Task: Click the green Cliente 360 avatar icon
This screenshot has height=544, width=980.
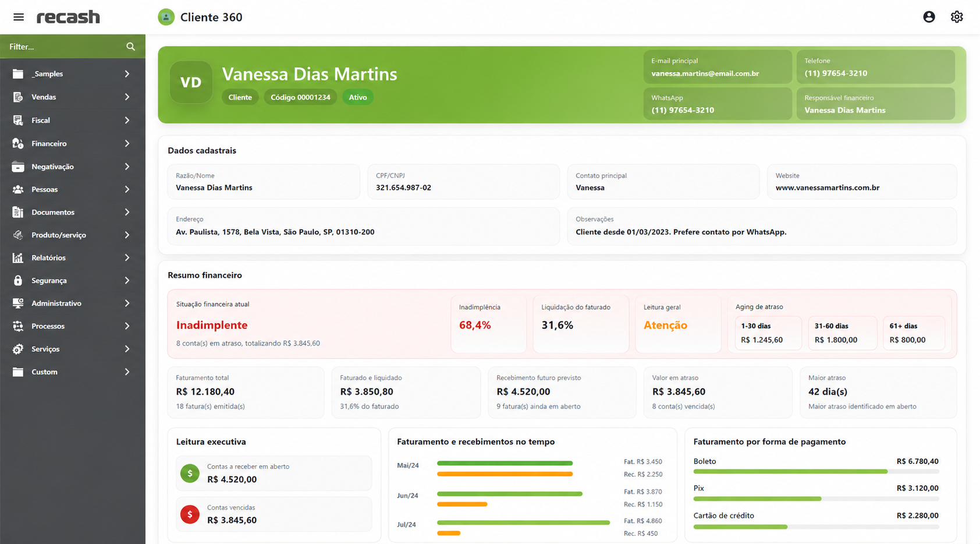Action: pyautogui.click(x=166, y=17)
